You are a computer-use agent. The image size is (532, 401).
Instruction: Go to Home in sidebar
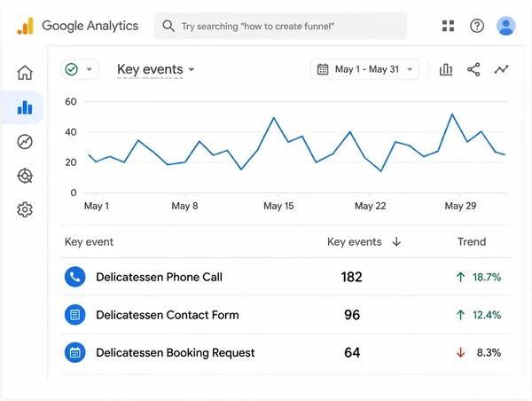(x=25, y=73)
